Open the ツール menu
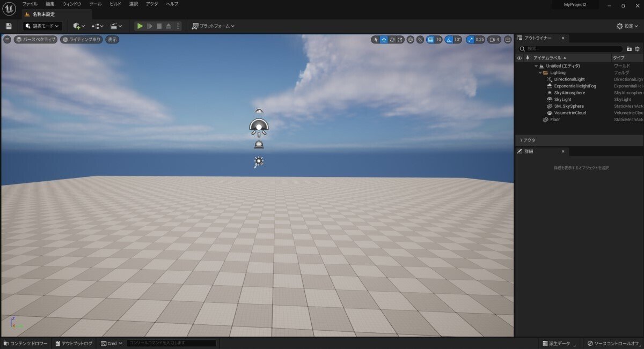This screenshot has width=644, height=349. click(x=96, y=4)
